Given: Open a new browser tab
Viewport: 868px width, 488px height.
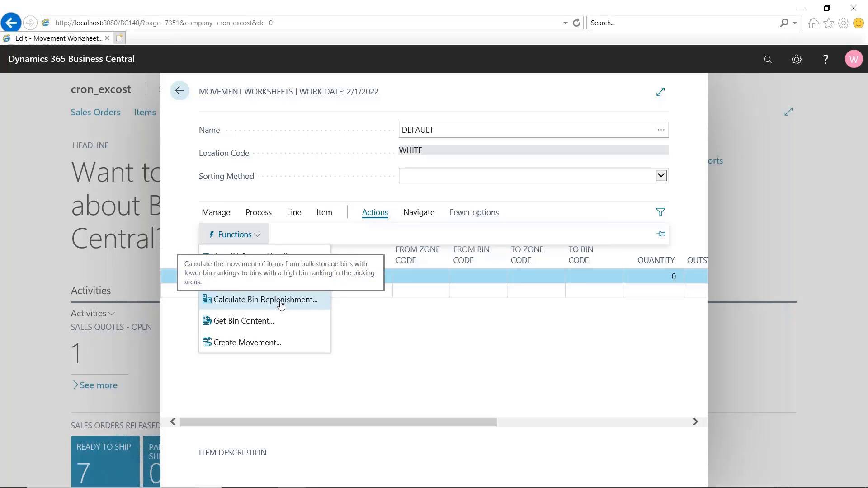Looking at the screenshot, I should tap(118, 38).
